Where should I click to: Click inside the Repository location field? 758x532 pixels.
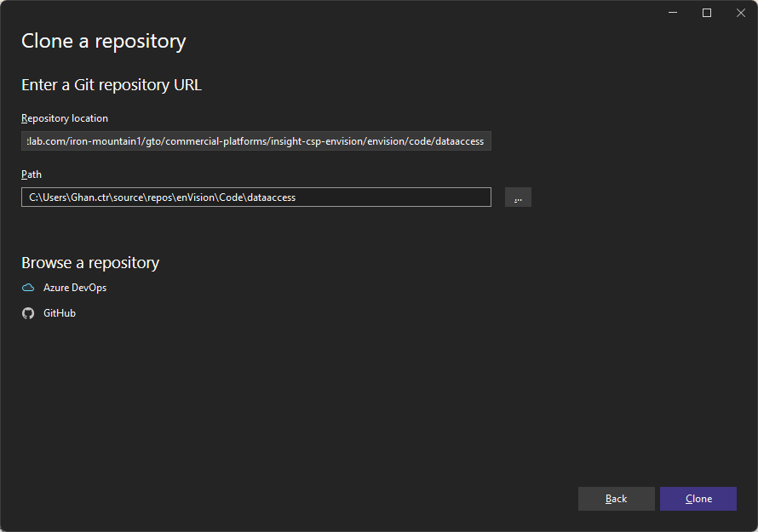[256, 140]
